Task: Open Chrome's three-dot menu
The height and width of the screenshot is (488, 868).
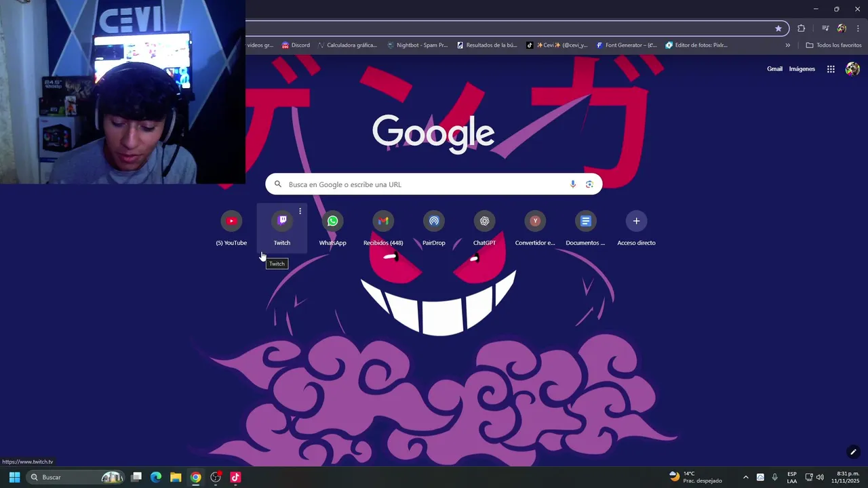Action: [x=858, y=28]
